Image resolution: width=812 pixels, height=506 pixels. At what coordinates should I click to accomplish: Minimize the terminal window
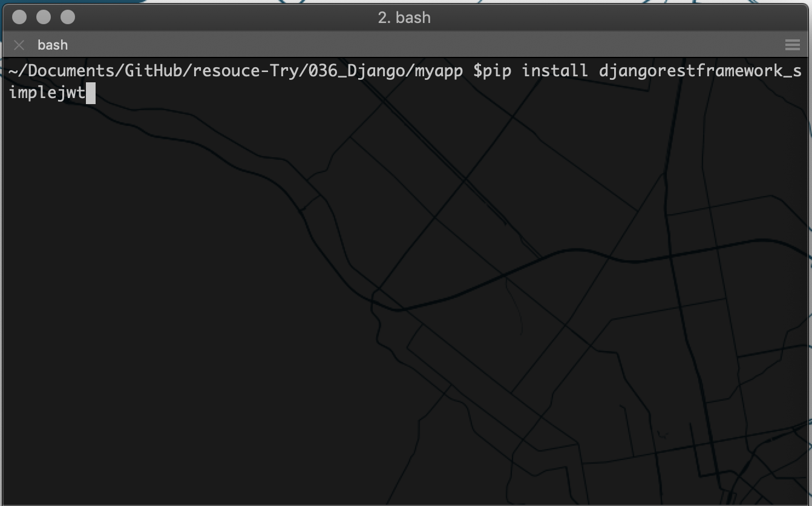[x=44, y=18]
